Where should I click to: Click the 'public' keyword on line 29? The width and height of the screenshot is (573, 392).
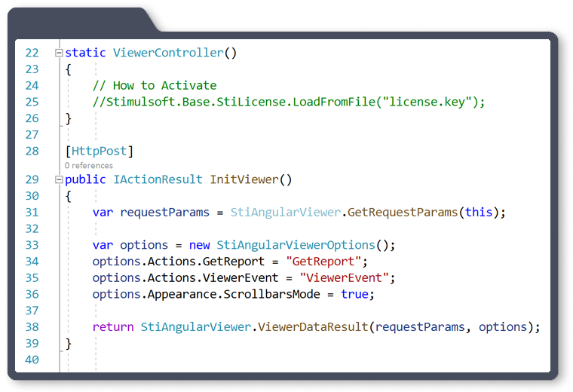click(85, 179)
